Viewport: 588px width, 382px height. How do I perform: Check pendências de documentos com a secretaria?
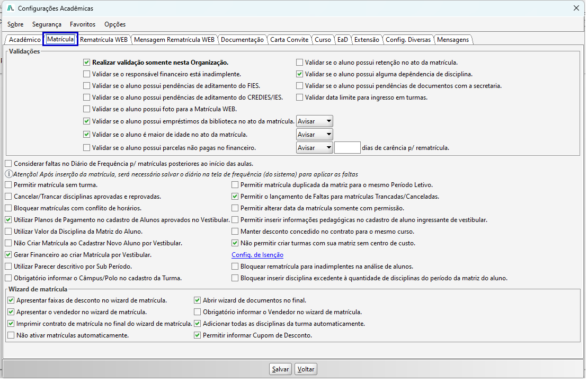299,85
